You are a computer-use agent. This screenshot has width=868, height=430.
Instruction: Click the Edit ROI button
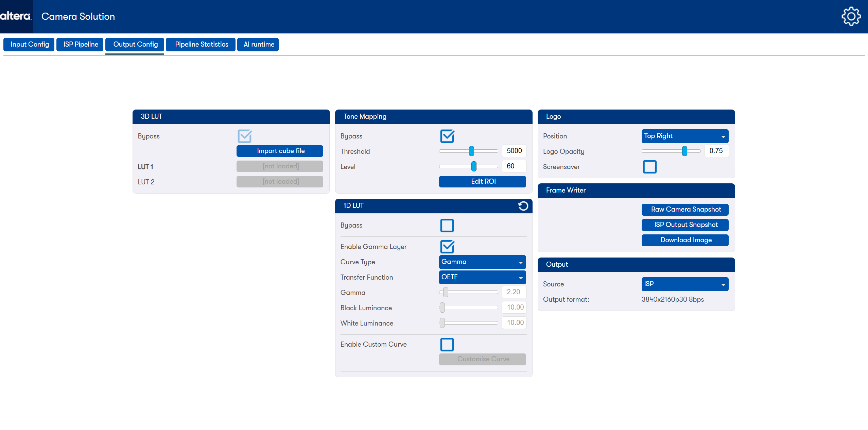pyautogui.click(x=483, y=182)
